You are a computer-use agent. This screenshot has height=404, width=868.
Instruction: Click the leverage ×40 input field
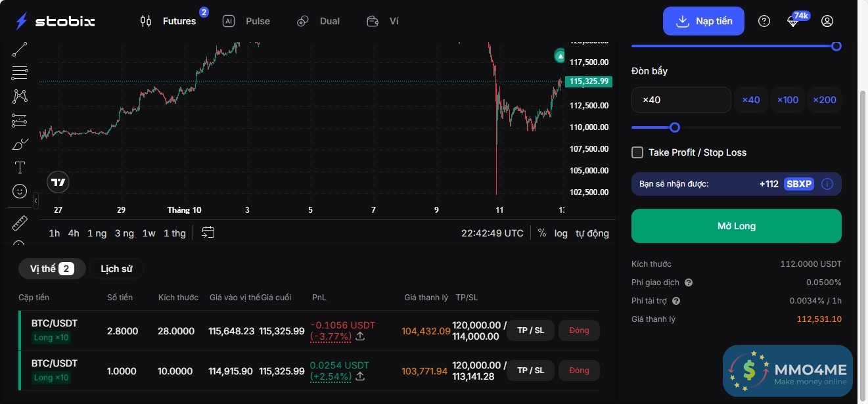(681, 100)
